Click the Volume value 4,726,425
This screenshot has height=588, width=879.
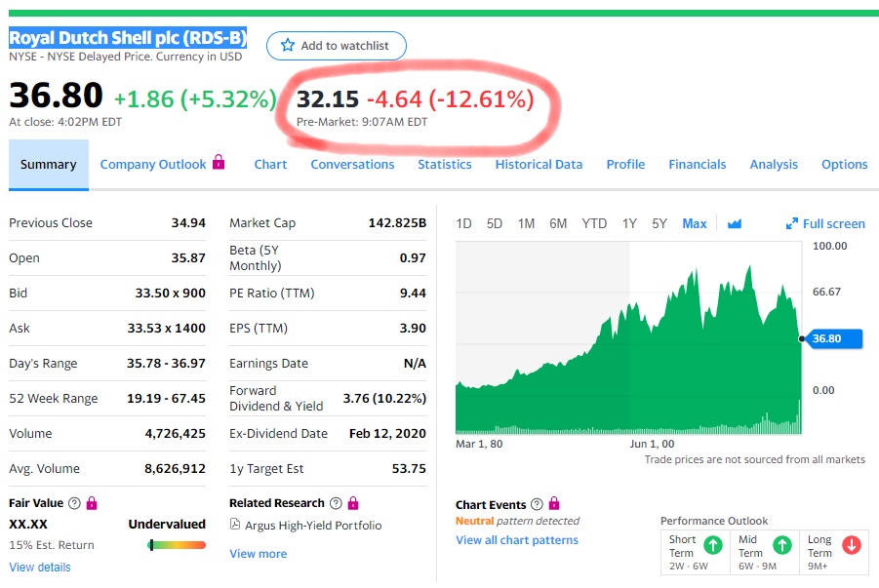pos(175,433)
